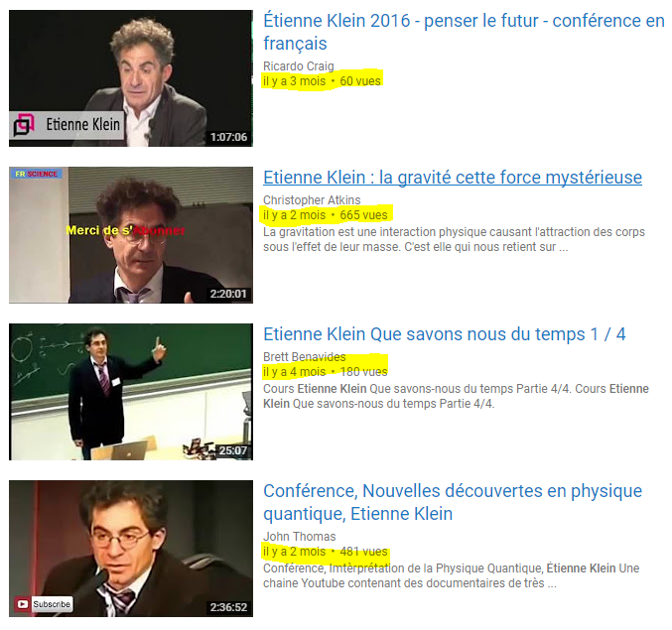This screenshot has width=672, height=630.
Task: Open Ricardo Craig channel link
Action: [x=299, y=65]
